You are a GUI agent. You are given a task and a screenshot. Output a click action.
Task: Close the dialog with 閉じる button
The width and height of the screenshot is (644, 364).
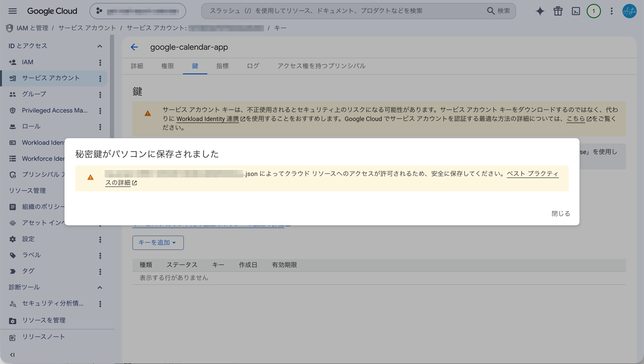561,214
